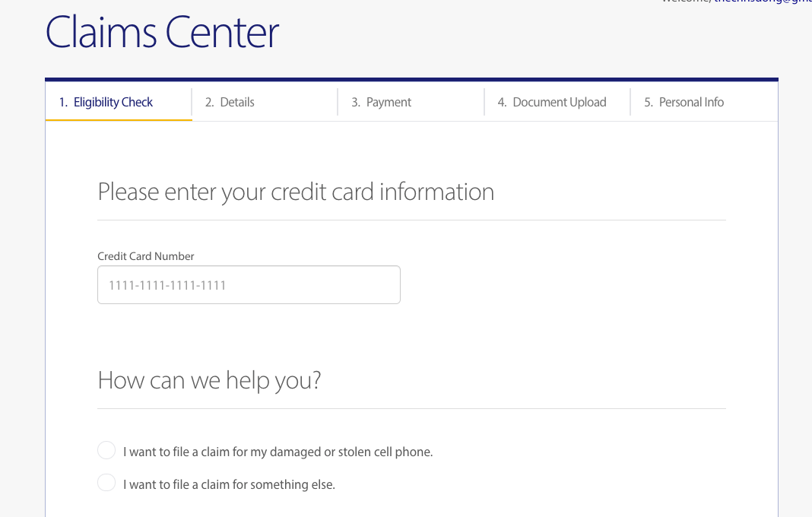Screen dimensions: 812x517
Task: Click the Credit Card Number field label
Action: point(145,256)
